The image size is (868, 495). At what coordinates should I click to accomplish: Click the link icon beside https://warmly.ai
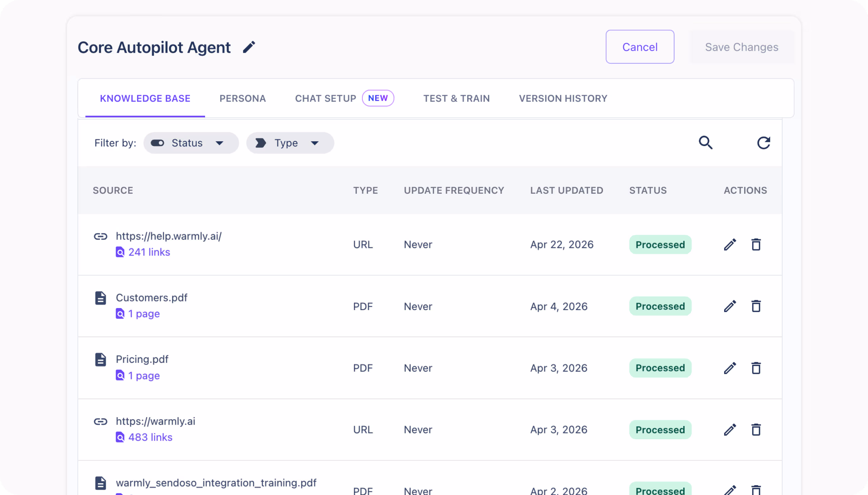[101, 422]
